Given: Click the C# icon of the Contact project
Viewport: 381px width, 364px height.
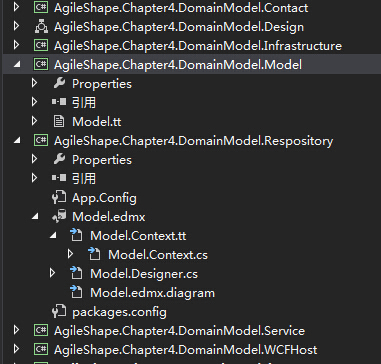Looking at the screenshot, I should pyautogui.click(x=41, y=7).
